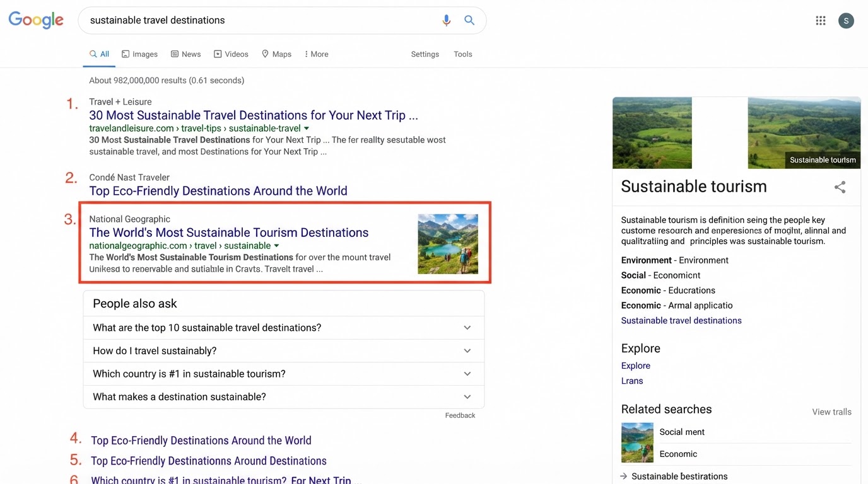Open result 5 Destinationns Around Destinations
Screen dimensions: 868x484
[209, 461]
